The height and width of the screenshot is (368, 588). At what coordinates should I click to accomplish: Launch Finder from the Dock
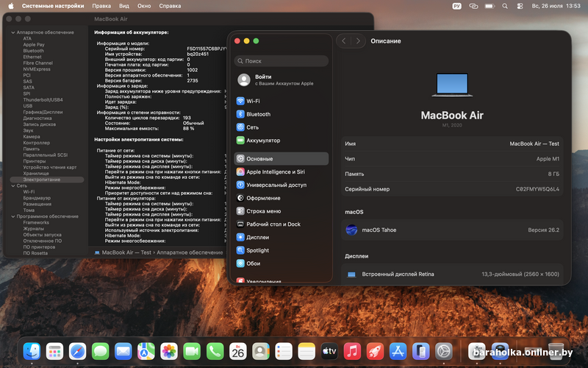[x=32, y=352]
